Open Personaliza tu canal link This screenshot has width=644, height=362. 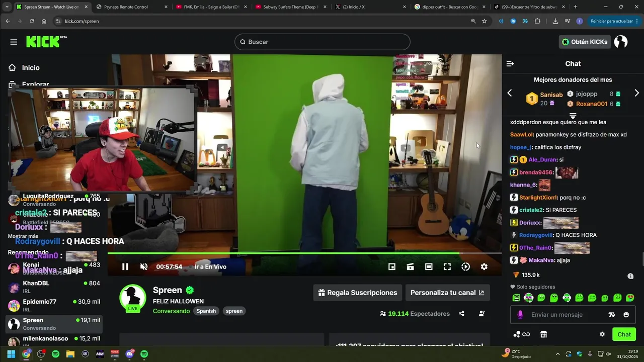pyautogui.click(x=447, y=293)
